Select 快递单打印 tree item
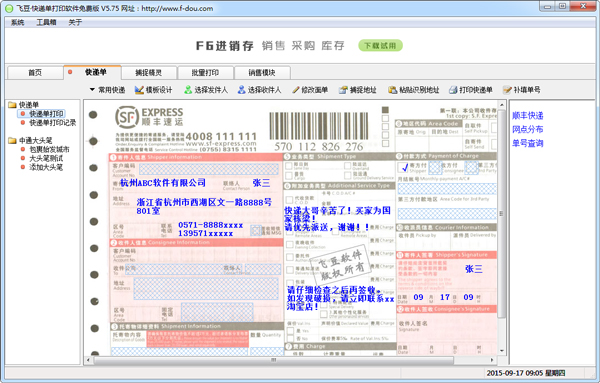 click(x=46, y=114)
